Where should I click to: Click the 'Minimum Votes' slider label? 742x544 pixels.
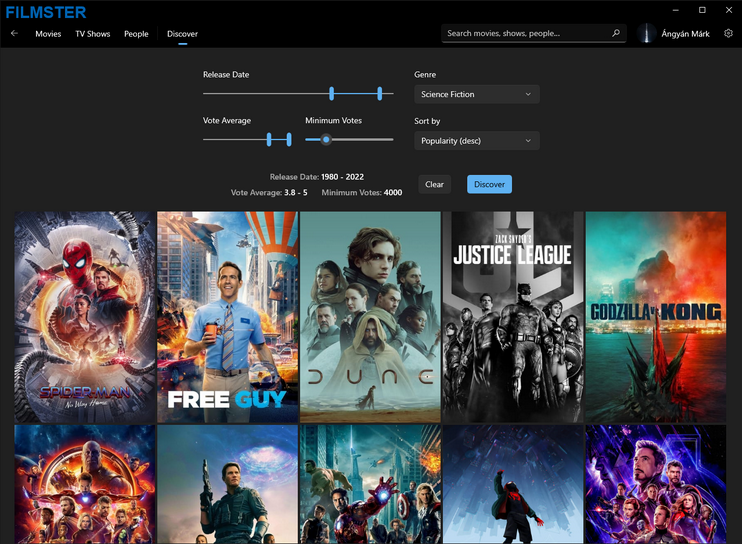point(333,120)
